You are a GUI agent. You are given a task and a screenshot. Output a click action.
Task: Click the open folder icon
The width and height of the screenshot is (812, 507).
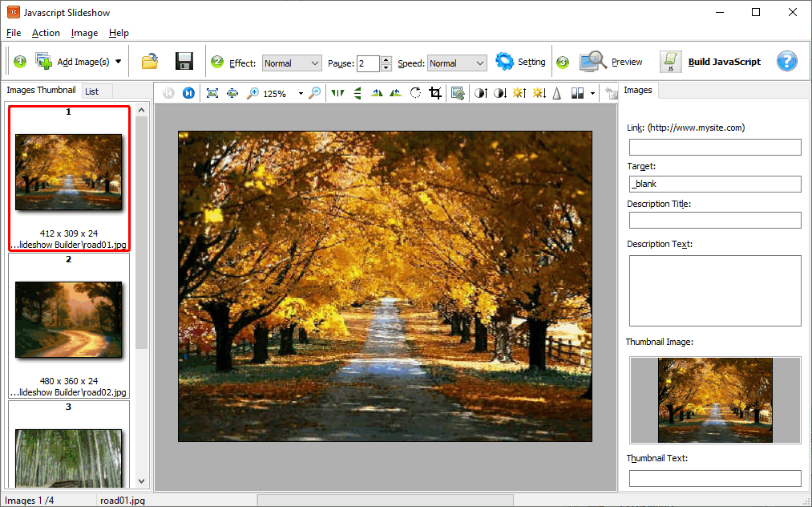coord(150,62)
